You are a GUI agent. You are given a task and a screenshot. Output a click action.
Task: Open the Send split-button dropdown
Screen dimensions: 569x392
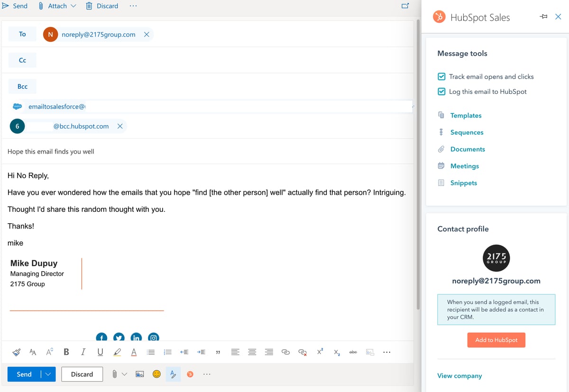[49, 374]
